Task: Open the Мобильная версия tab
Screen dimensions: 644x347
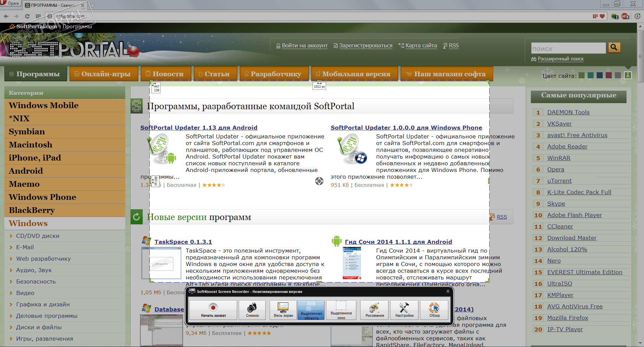Action: (x=355, y=74)
